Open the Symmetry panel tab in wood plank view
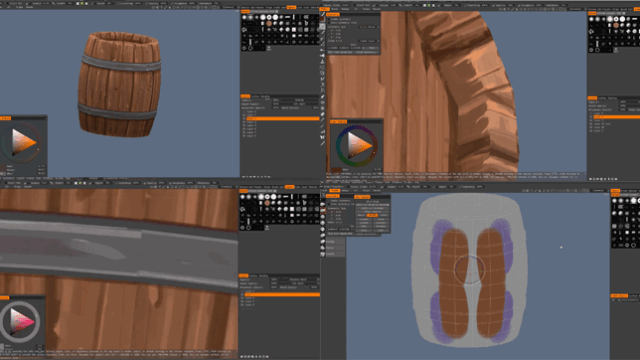Image resolution: width=640 pixels, height=360 pixels. point(333,15)
